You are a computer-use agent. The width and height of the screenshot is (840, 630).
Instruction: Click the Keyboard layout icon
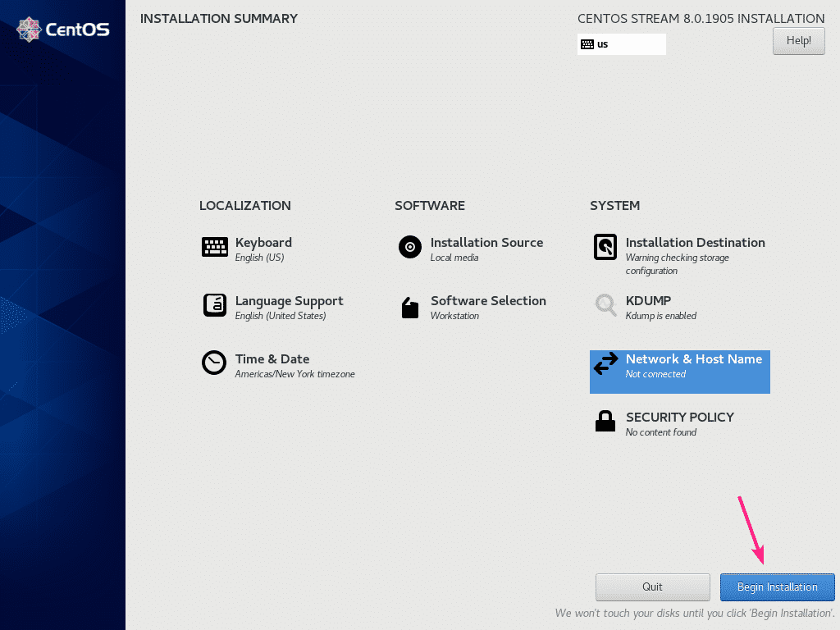tap(214, 247)
